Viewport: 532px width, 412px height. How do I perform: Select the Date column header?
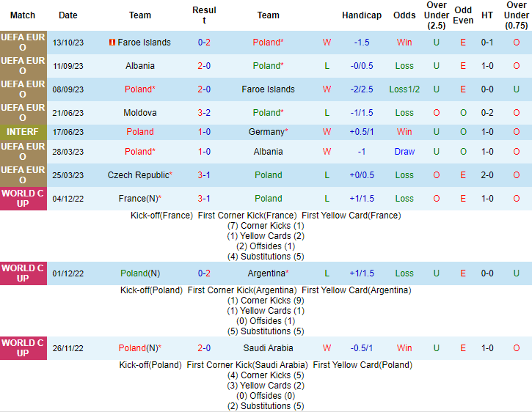(x=68, y=15)
